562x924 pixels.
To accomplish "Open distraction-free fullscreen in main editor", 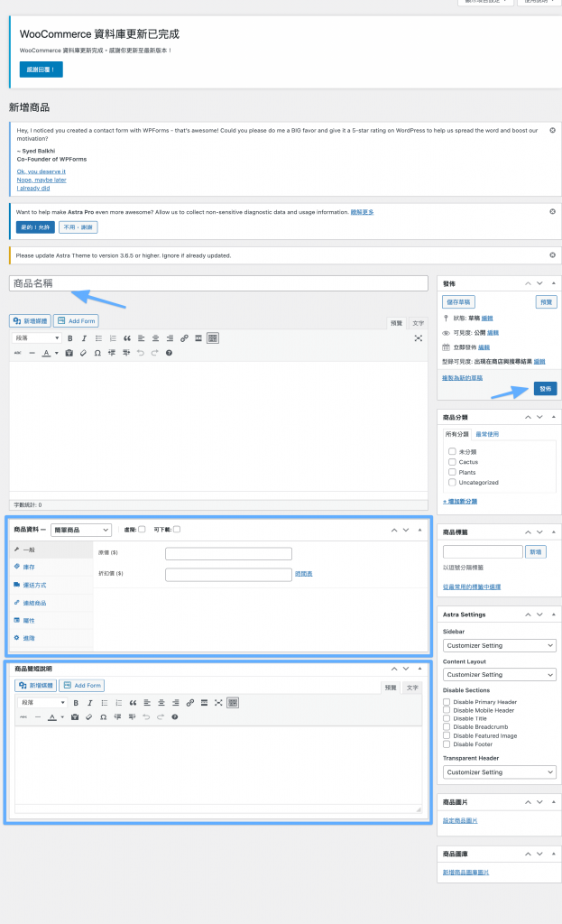I will tap(419, 338).
